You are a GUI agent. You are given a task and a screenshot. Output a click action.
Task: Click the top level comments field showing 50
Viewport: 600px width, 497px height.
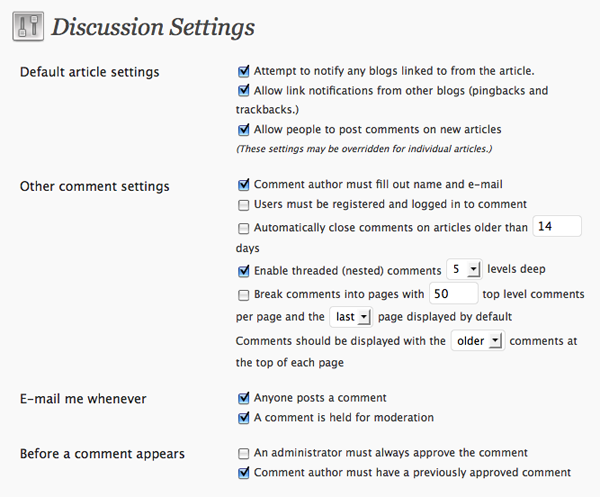pos(451,294)
